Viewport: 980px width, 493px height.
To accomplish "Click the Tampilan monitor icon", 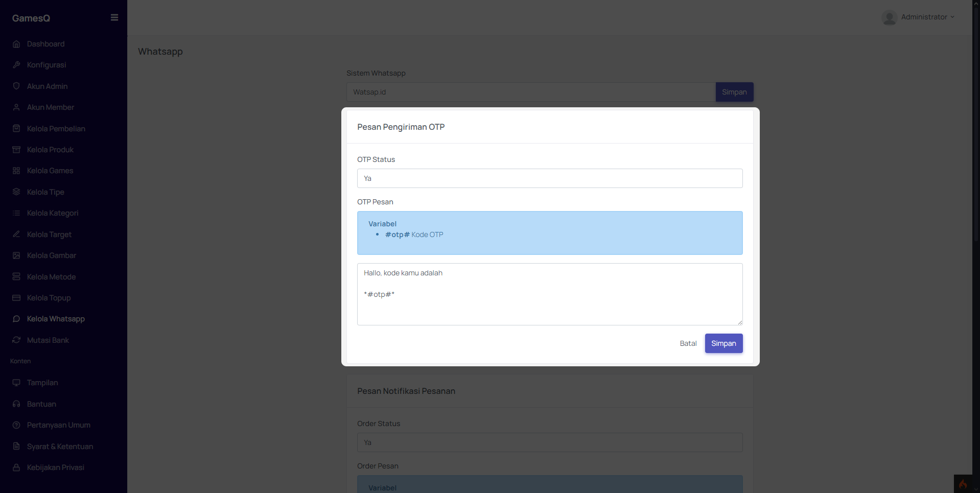I will point(16,383).
